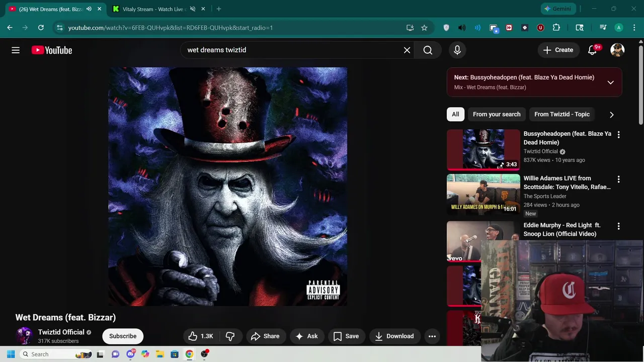Install app icon in address bar
Image resolution: width=644 pixels, height=362 pixels.
click(x=410, y=28)
